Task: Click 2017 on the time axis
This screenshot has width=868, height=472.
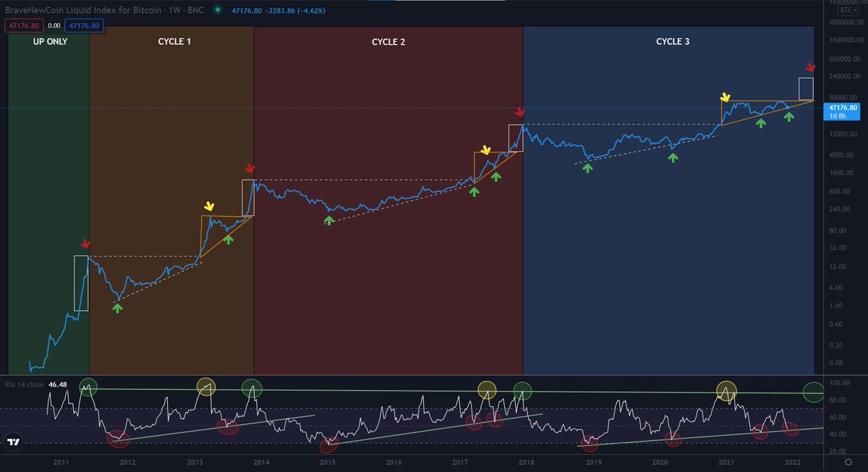Action: [x=461, y=462]
